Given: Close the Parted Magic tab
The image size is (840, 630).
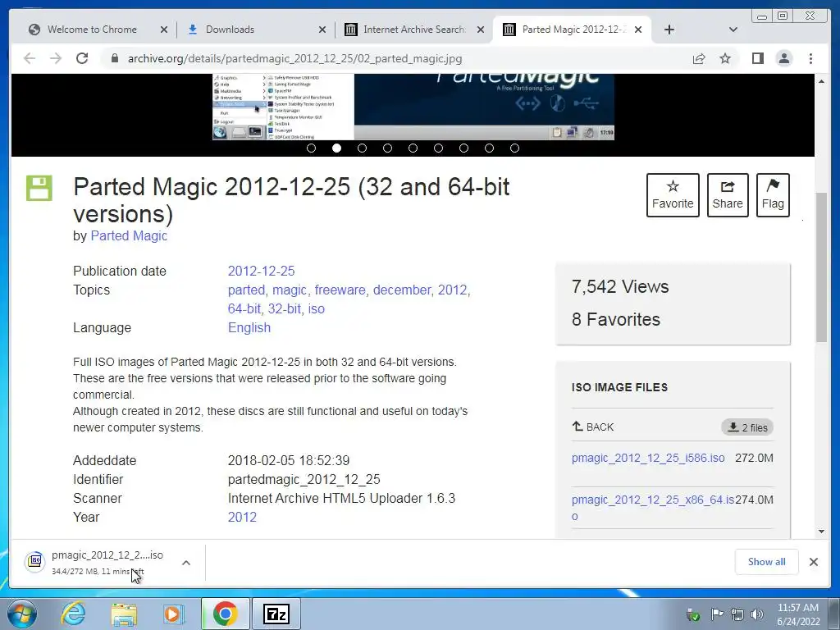Looking at the screenshot, I should [x=638, y=30].
